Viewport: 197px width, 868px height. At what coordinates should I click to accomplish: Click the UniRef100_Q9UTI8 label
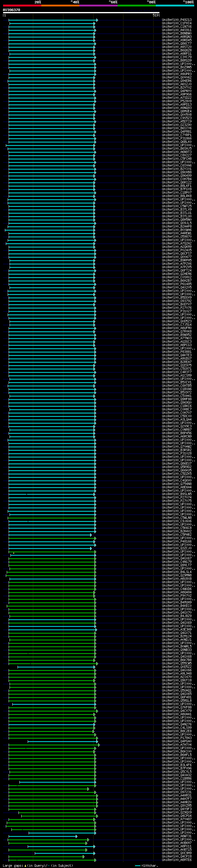177,680
